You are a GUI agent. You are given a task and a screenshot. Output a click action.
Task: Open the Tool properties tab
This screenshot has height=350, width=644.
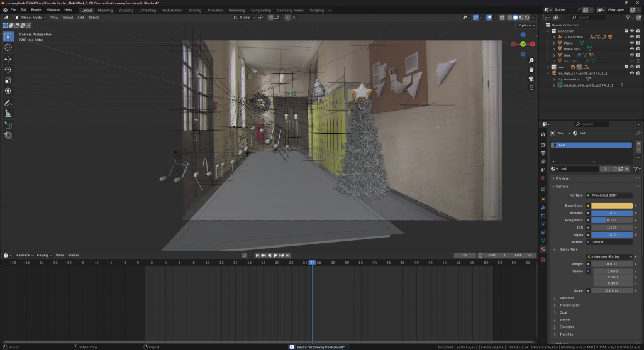click(543, 134)
